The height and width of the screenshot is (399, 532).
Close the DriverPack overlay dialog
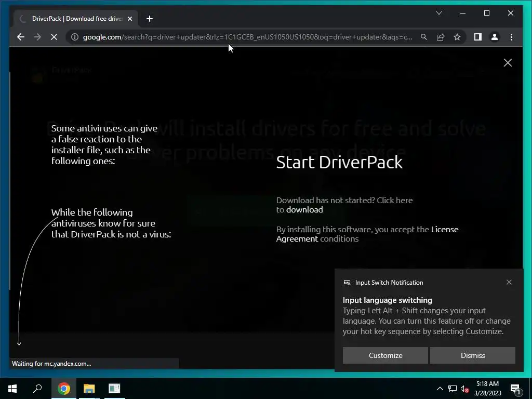click(x=508, y=63)
